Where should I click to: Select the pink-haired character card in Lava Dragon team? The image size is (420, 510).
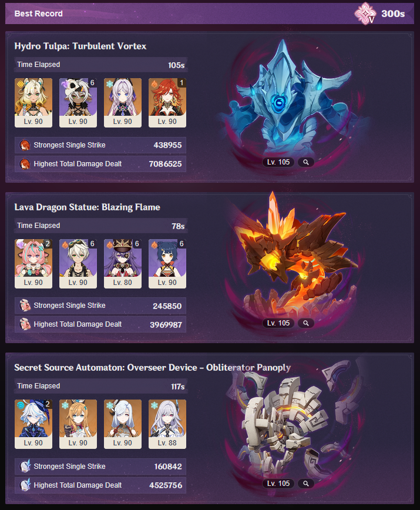coord(33,264)
